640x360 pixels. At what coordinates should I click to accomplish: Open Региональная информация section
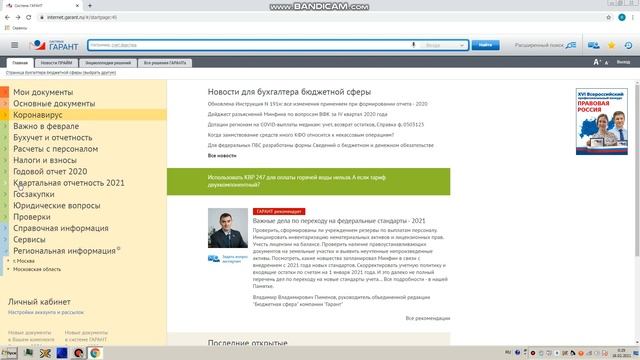(x=64, y=251)
